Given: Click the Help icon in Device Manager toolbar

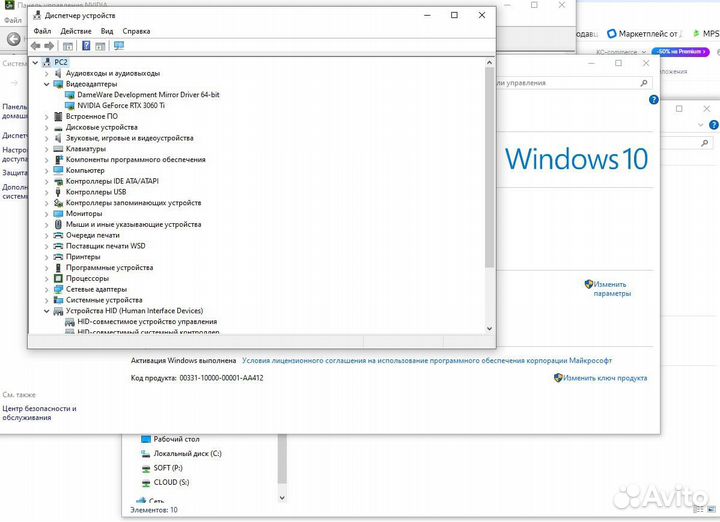Looking at the screenshot, I should (x=86, y=46).
